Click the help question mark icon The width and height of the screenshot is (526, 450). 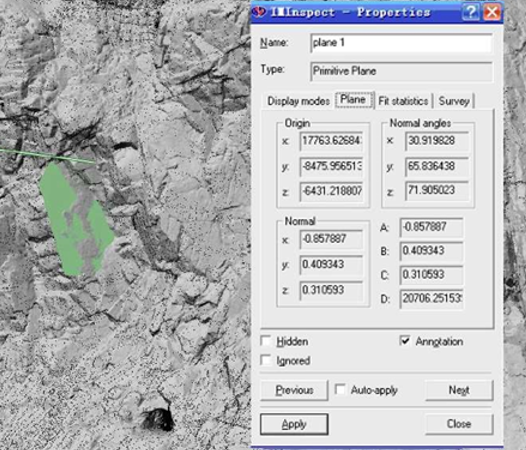(471, 12)
